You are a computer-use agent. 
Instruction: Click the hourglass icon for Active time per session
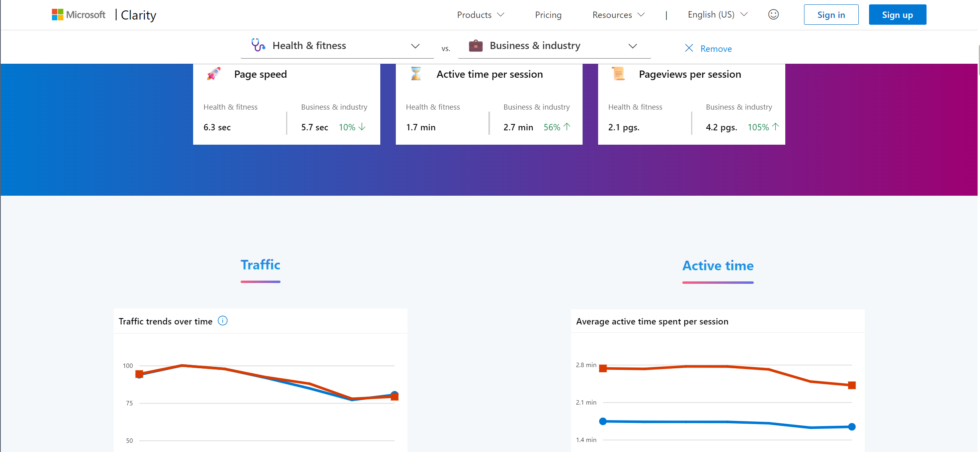point(415,74)
